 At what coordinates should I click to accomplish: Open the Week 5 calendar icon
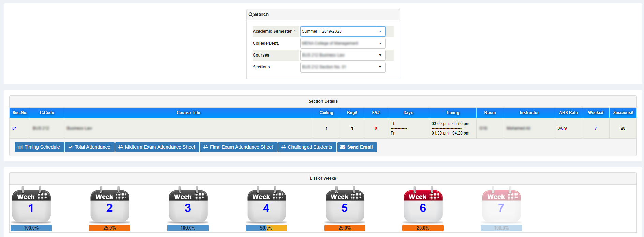click(x=345, y=205)
